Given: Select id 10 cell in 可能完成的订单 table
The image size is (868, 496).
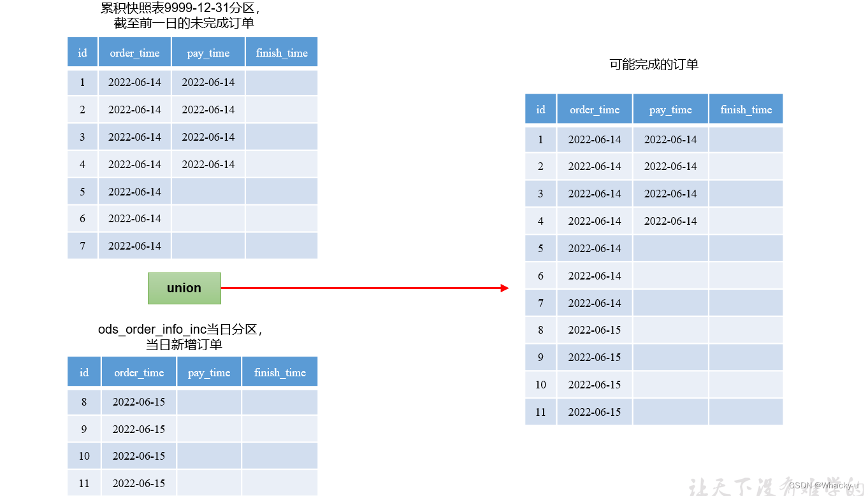Looking at the screenshot, I should pos(540,385).
